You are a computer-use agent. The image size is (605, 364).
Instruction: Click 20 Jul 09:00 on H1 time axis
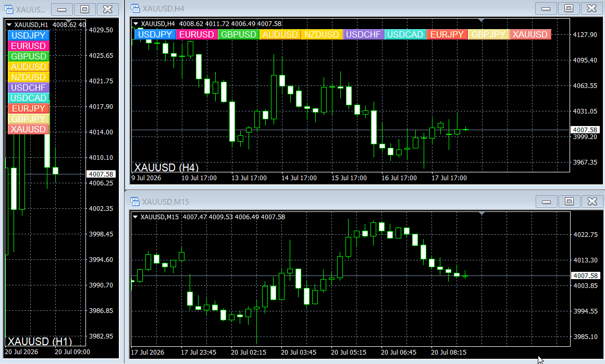click(72, 352)
